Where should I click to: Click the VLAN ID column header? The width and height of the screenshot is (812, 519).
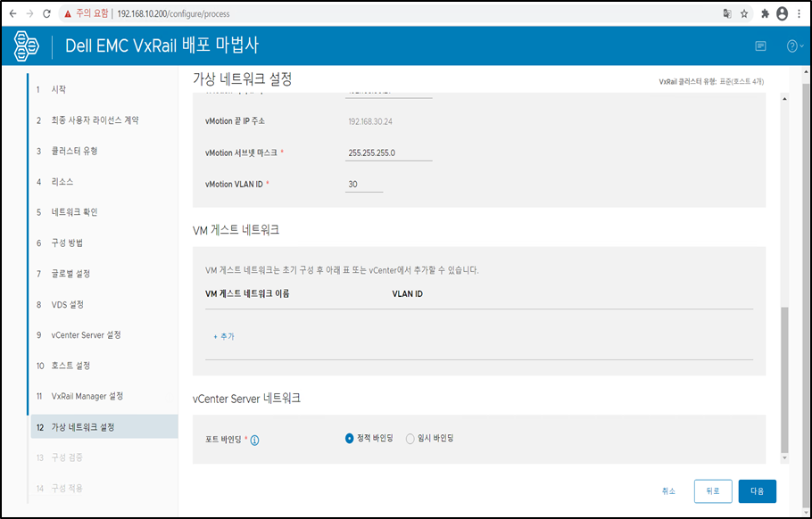click(x=408, y=294)
